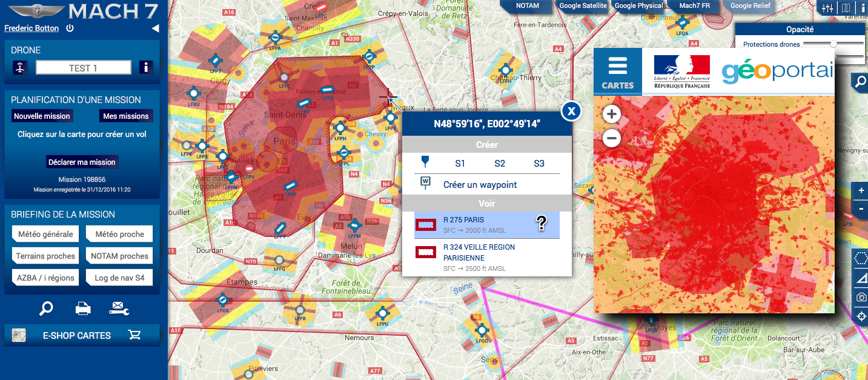The image size is (868, 380).
Task: Click the E-shop map thumbnail icon
Action: tap(19, 335)
